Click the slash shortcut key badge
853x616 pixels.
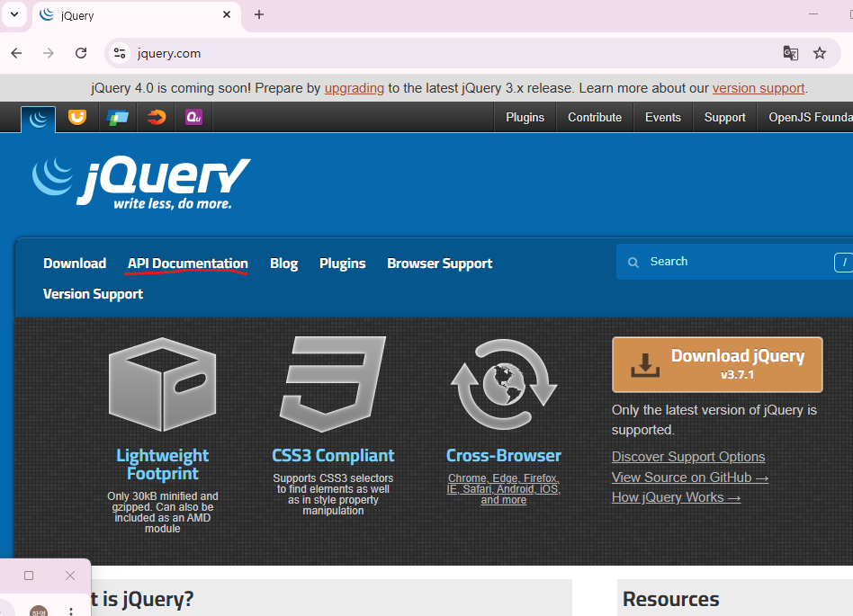(x=844, y=262)
